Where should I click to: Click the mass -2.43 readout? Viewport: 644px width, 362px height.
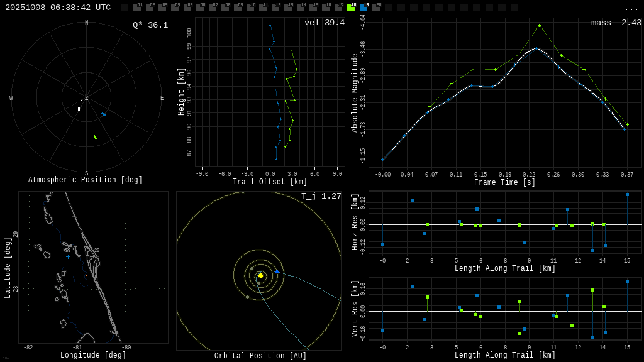point(616,23)
